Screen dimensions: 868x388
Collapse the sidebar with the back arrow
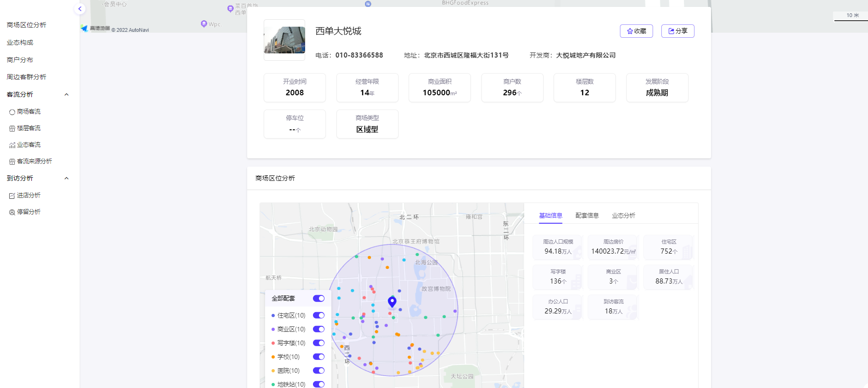coord(80,9)
